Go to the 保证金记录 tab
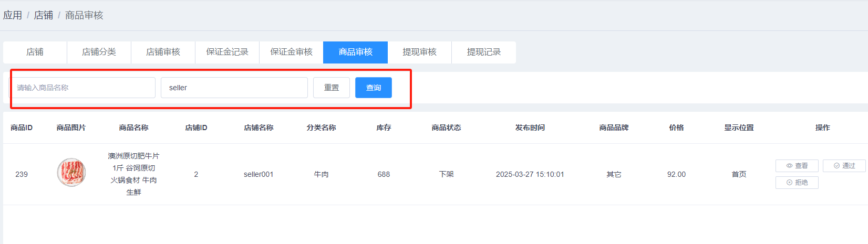 [x=227, y=52]
